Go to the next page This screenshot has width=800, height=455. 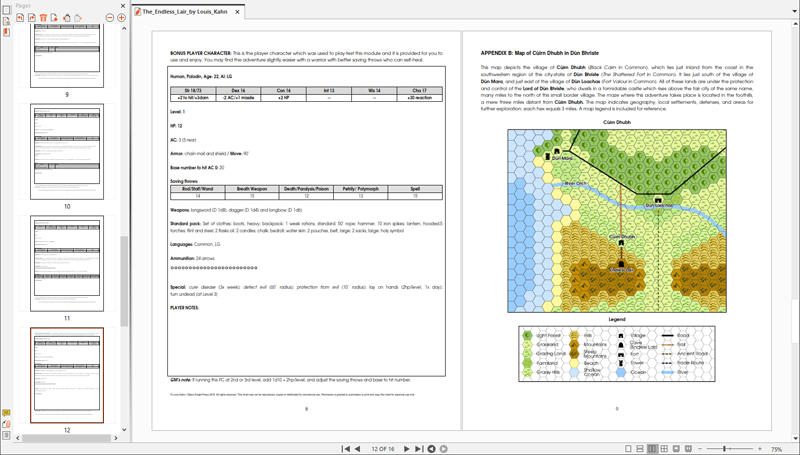pyautogui.click(x=406, y=449)
